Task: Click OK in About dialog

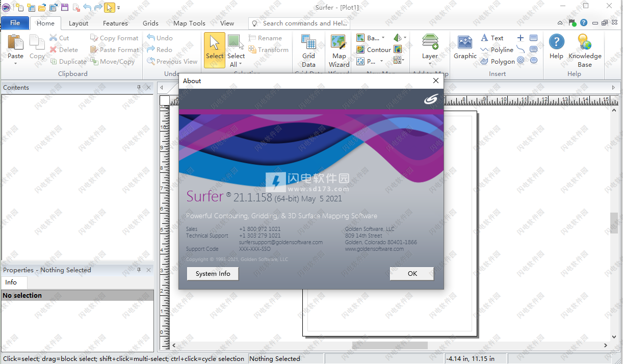Action: pyautogui.click(x=412, y=274)
